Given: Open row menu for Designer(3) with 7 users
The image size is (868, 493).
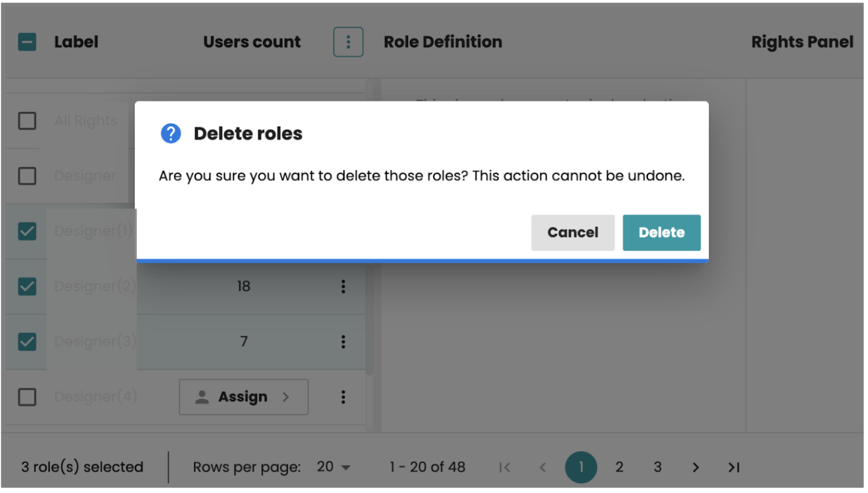Looking at the screenshot, I should 343,342.
